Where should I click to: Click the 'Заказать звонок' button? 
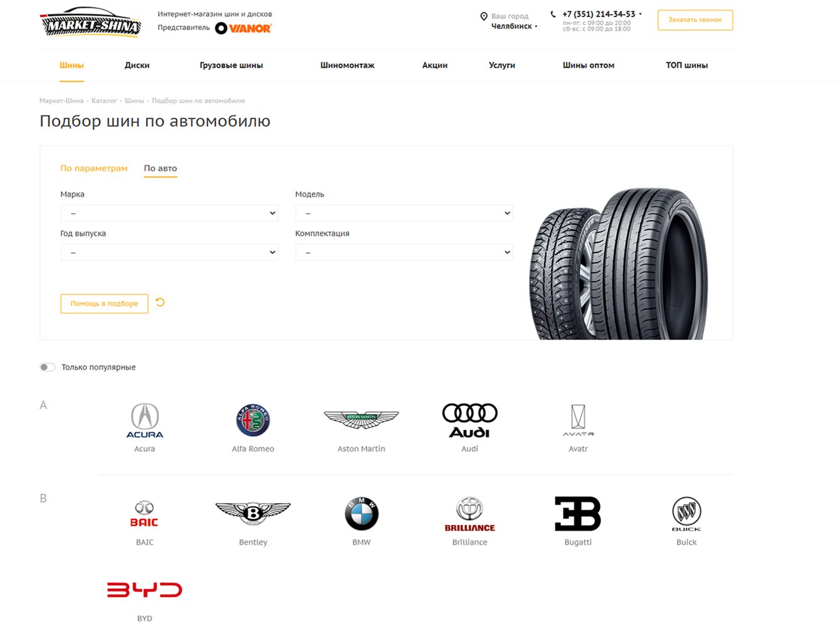(x=695, y=20)
